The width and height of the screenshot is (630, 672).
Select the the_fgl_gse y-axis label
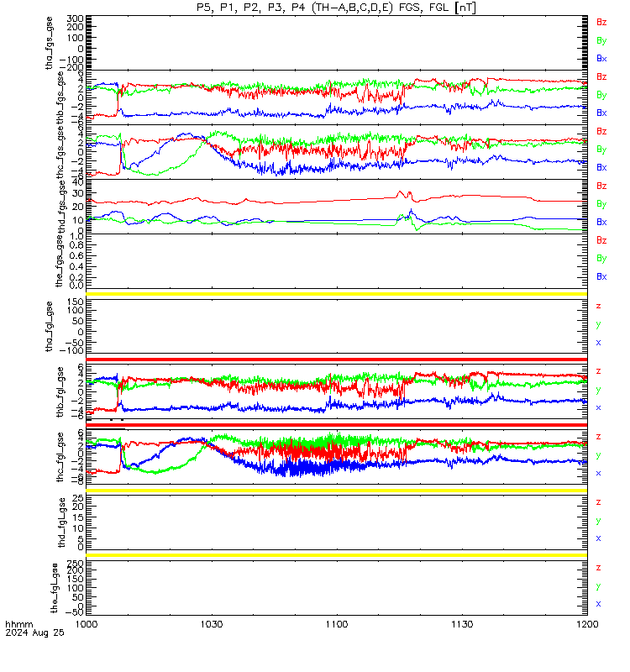tap(54, 588)
